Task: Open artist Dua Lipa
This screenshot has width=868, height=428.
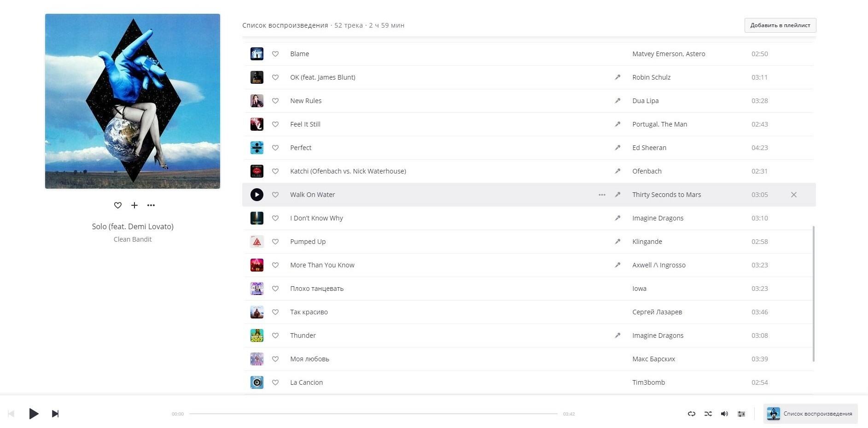Action: (x=645, y=101)
